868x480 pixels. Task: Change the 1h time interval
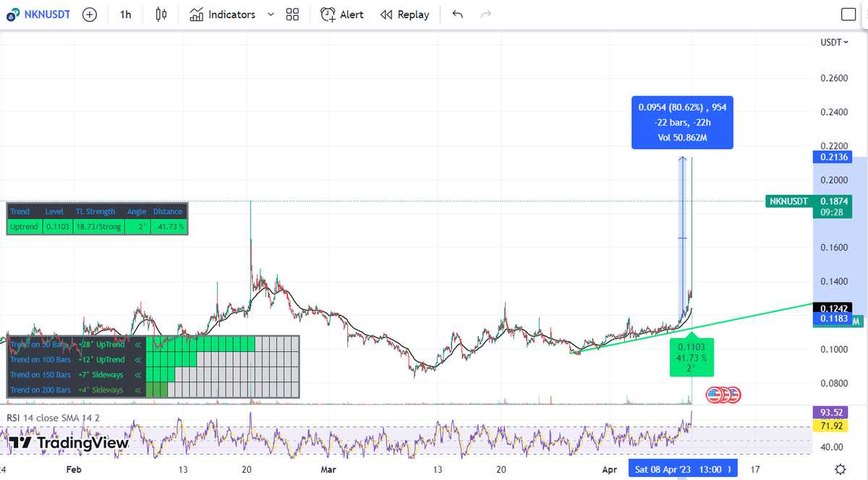pos(126,14)
